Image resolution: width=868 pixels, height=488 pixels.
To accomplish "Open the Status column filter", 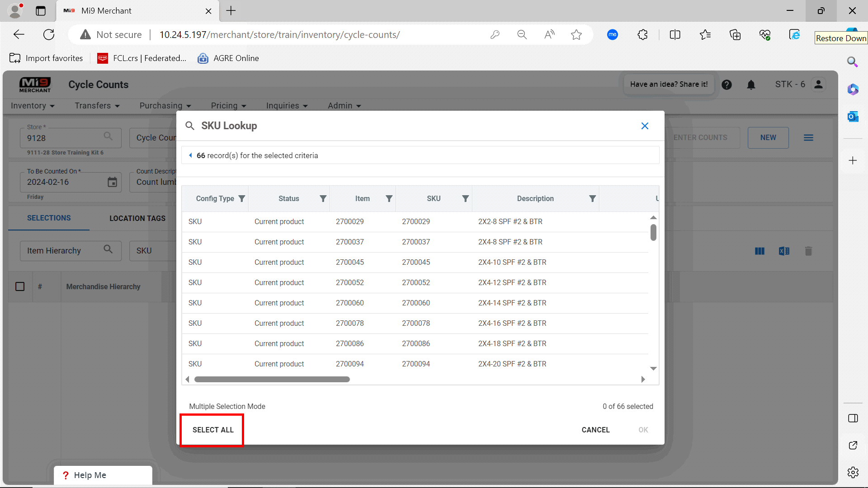I will click(x=323, y=199).
